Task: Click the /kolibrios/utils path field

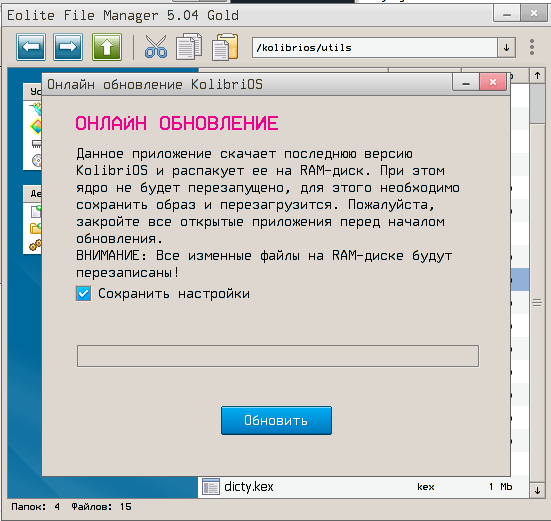Action: click(x=375, y=47)
